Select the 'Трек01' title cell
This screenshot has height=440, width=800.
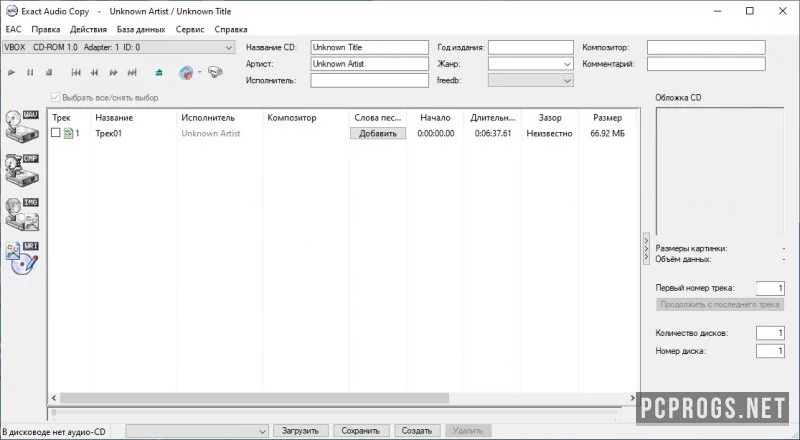109,133
